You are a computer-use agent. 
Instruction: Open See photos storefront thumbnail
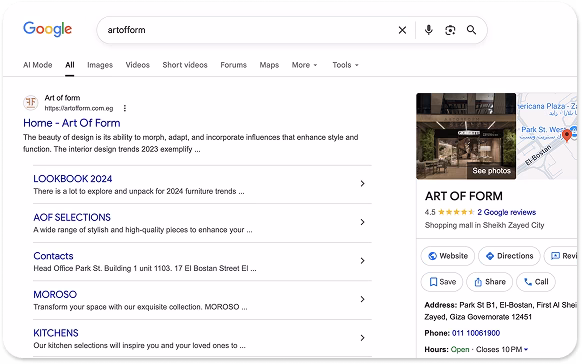pos(466,136)
